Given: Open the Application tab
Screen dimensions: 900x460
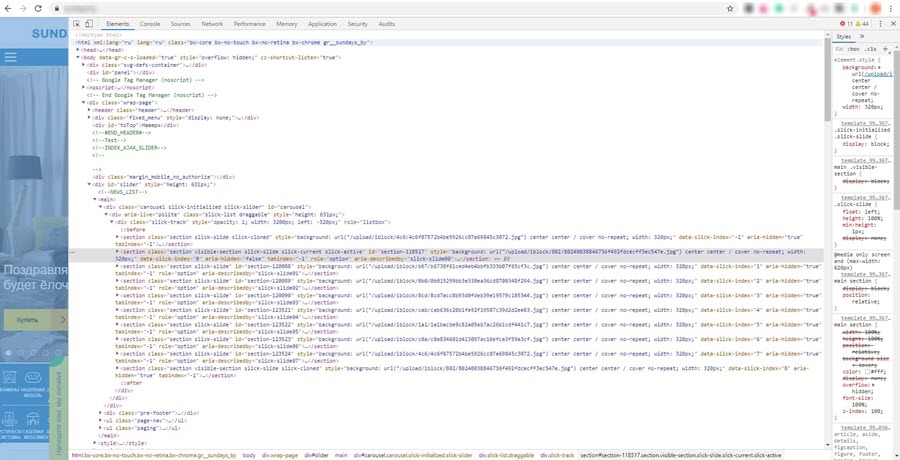Looking at the screenshot, I should [x=322, y=24].
